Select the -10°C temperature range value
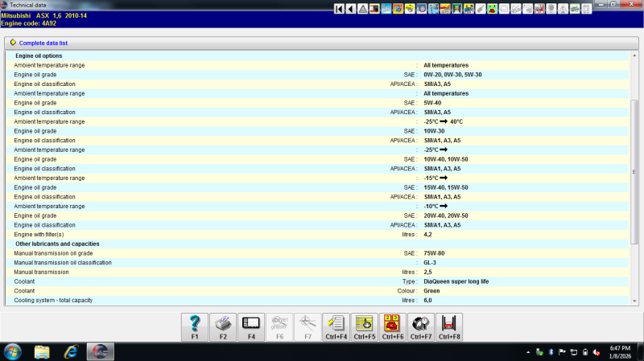Image resolution: width=644 pixels, height=361 pixels. tap(436, 207)
